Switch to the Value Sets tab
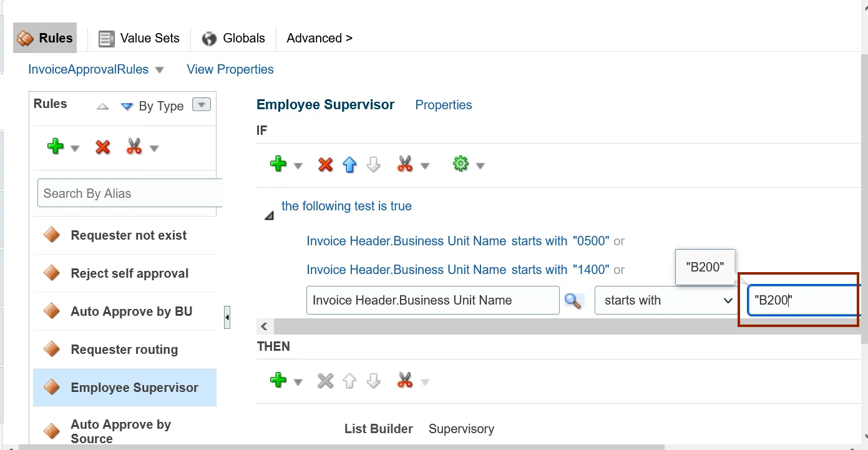 140,38
